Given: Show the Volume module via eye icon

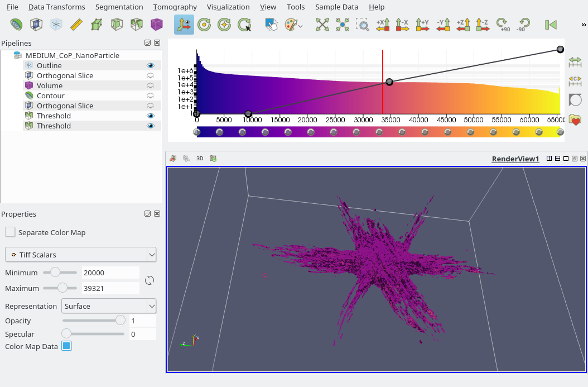Looking at the screenshot, I should tap(151, 85).
